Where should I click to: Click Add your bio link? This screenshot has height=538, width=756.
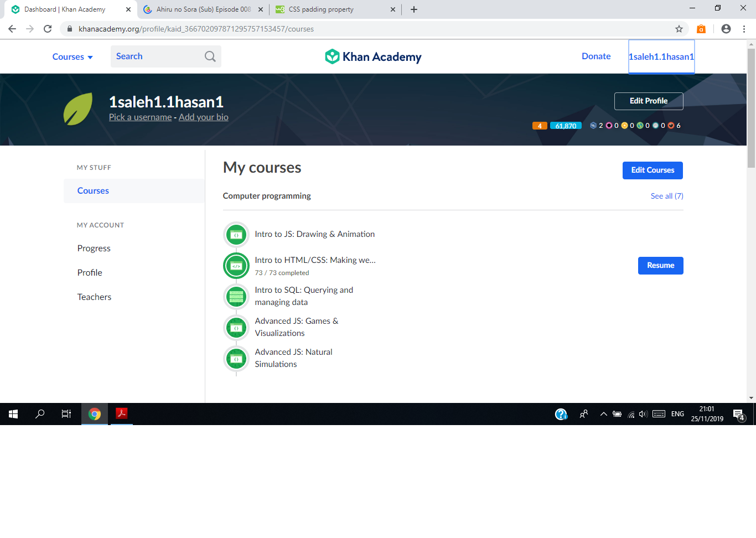(203, 117)
